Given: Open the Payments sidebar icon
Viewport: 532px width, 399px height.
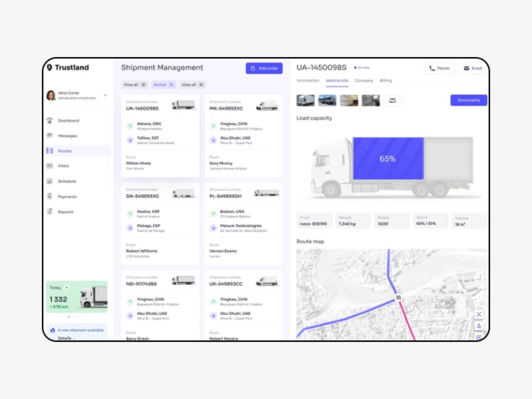Looking at the screenshot, I should pyautogui.click(x=50, y=196).
